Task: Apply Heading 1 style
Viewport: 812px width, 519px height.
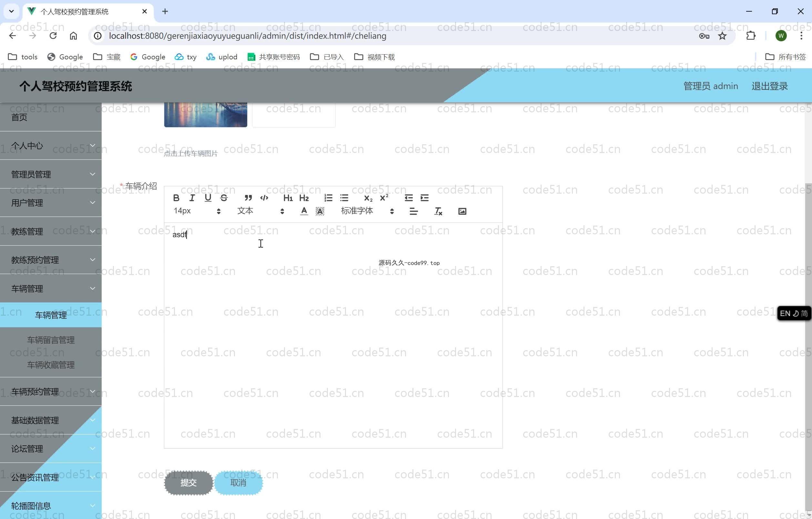Action: pos(288,198)
